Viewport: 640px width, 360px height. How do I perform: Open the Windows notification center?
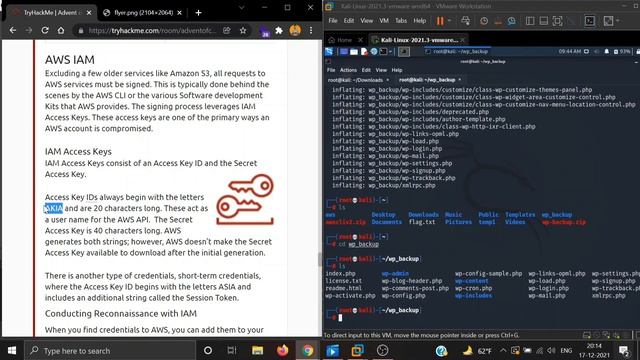pos(624,350)
